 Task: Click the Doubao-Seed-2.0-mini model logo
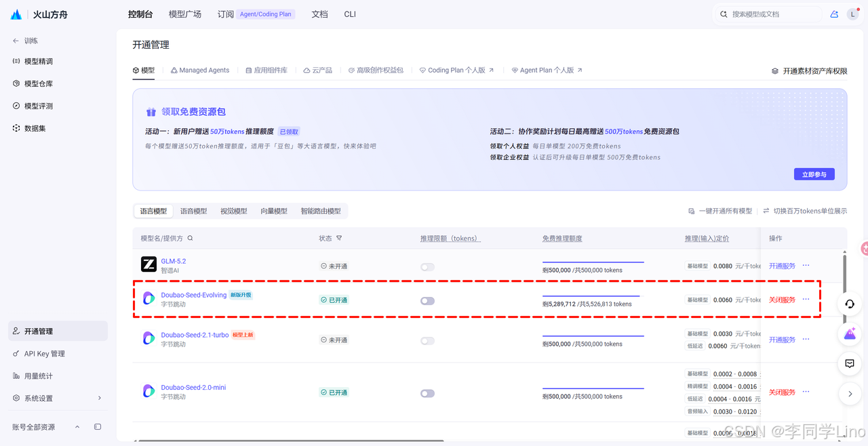pos(149,391)
